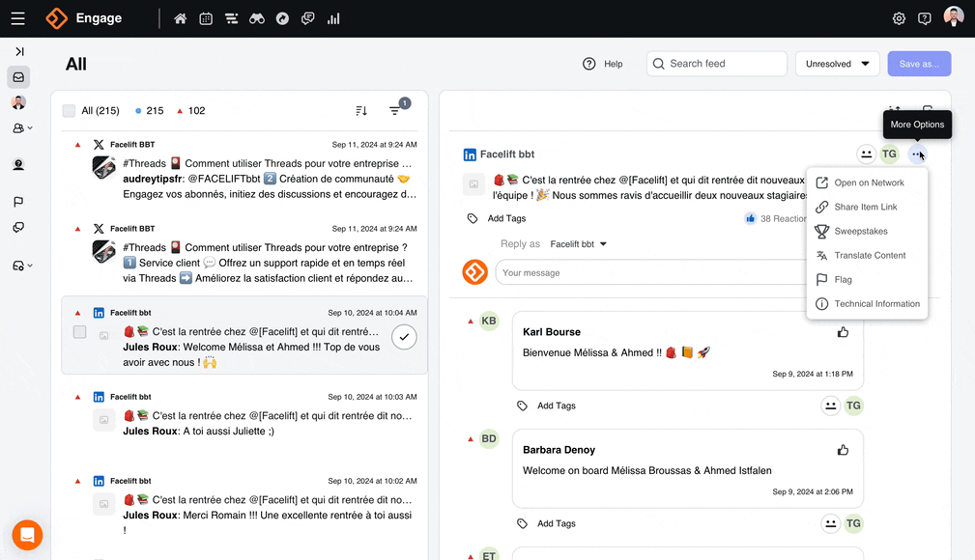Open the chat bubbles icon in top navigation
Screen dimensions: 975x560
[308, 18]
